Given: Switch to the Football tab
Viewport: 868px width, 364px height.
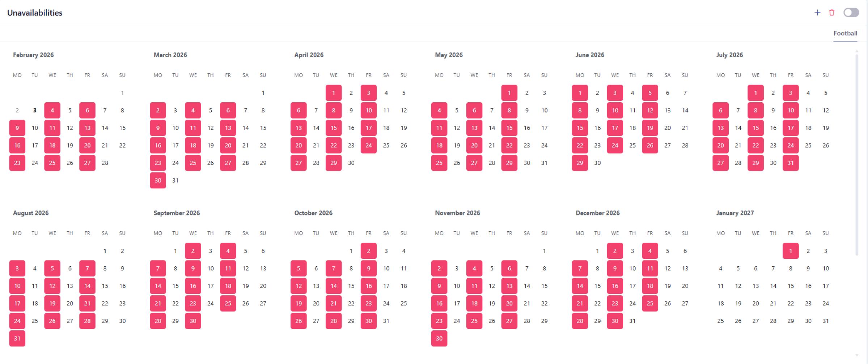Looking at the screenshot, I should (845, 33).
